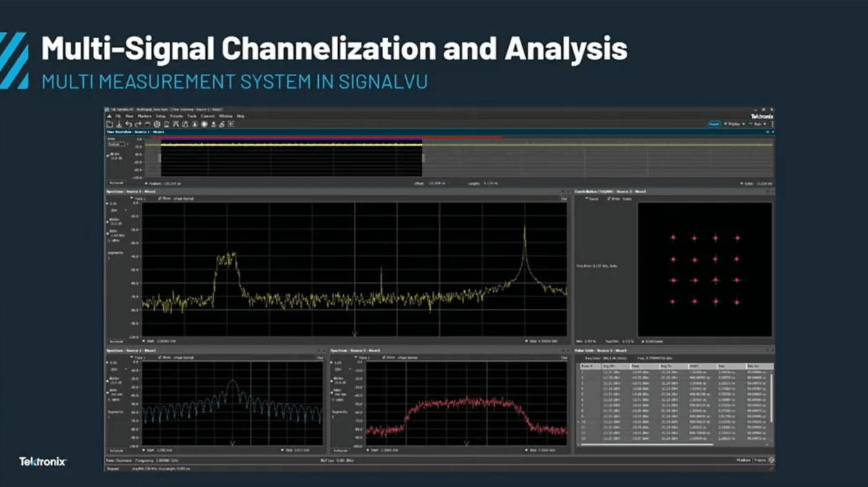Screen dimensions: 868x487
Task: Toggle Show checkbox in Source 2 Spectrum
Action: [x=160, y=358]
